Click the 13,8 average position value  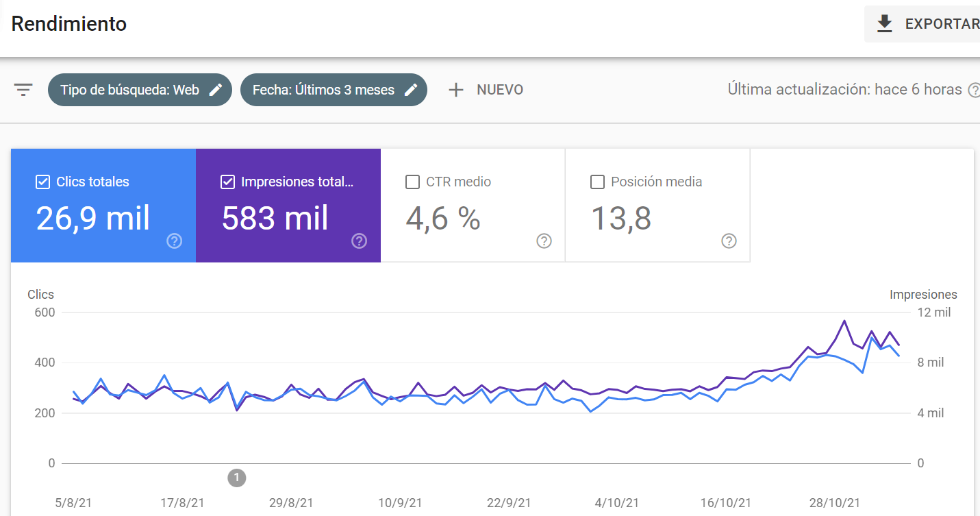tap(621, 219)
